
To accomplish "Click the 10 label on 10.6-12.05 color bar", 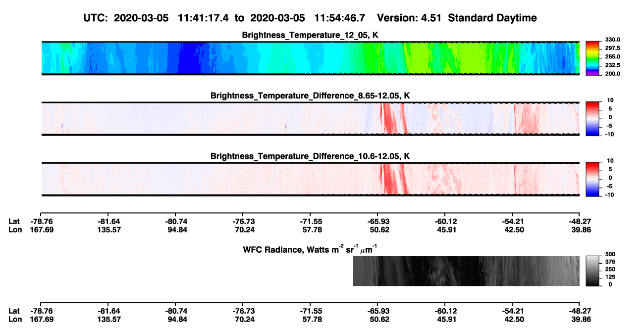I will coord(611,161).
